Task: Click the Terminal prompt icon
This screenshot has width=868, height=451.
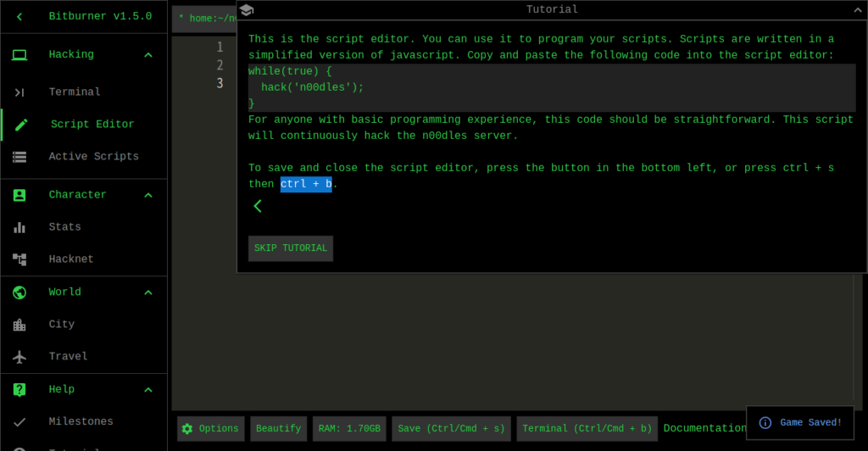Action: pos(19,92)
